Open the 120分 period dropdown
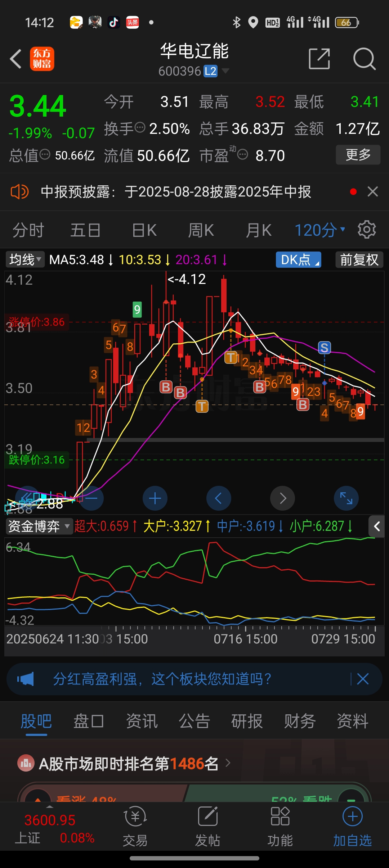Screen dimensions: 389x868 (320, 230)
